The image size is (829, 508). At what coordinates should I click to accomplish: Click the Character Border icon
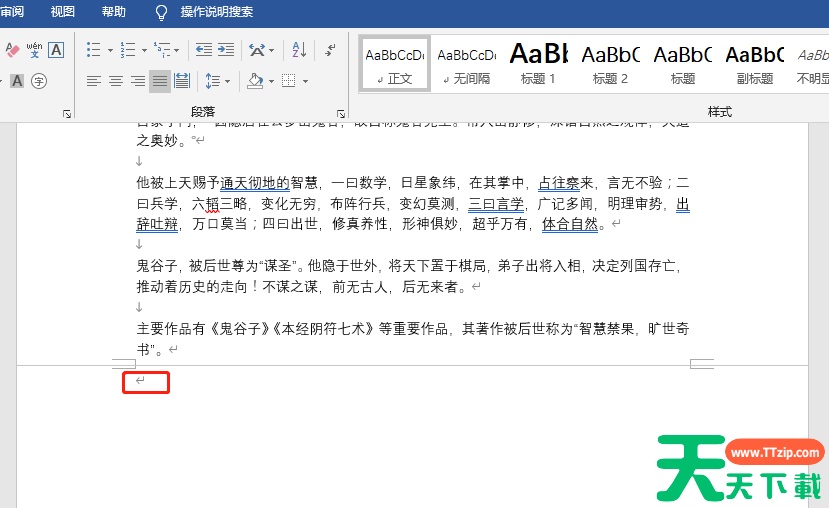(x=56, y=50)
